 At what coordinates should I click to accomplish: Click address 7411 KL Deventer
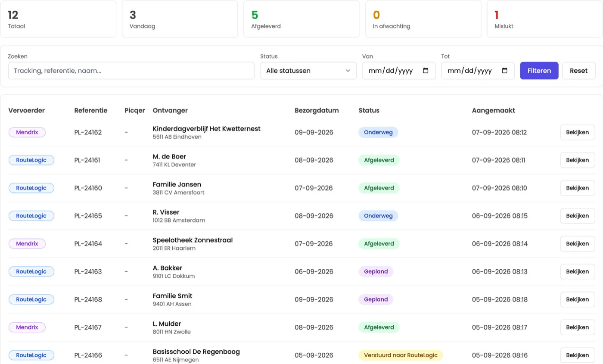coord(174,165)
